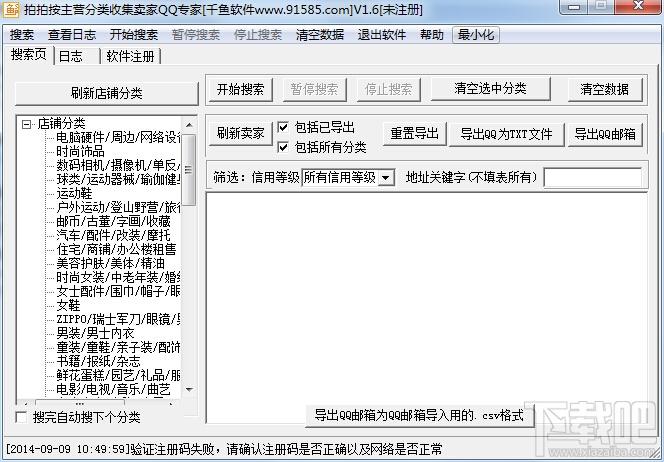Click the category tree scroll down arrow
Screen dimensions: 664x462
click(189, 389)
